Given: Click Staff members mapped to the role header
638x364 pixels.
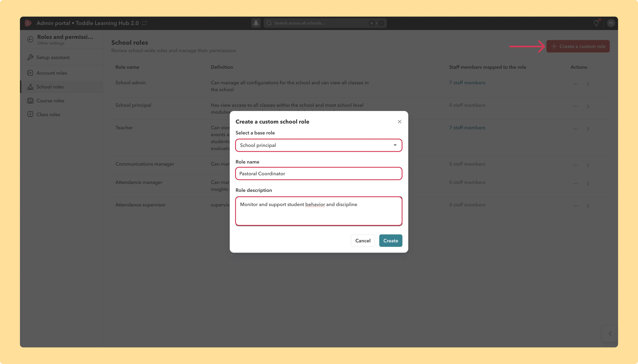Looking at the screenshot, I should pos(487,67).
